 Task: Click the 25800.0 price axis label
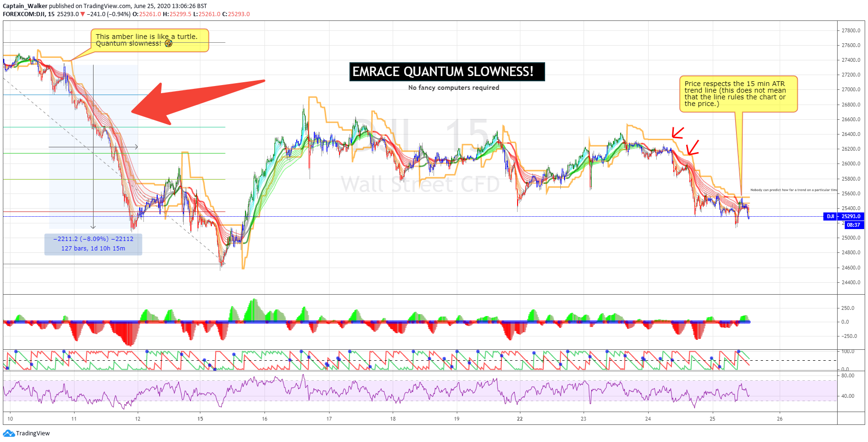[851, 179]
